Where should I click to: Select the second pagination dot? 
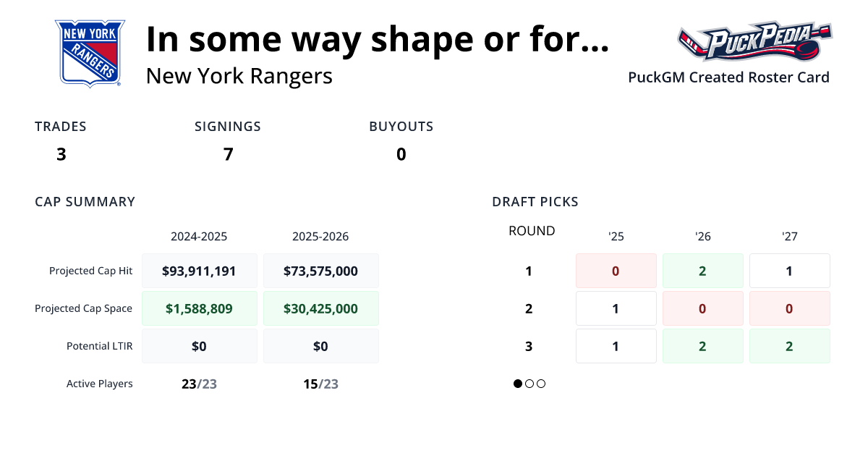(529, 384)
